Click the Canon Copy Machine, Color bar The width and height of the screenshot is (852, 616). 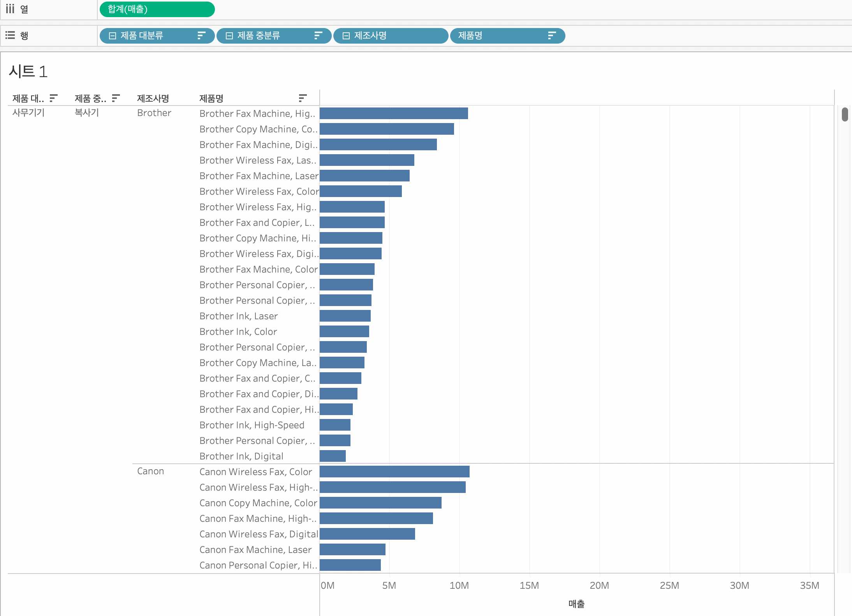pyautogui.click(x=380, y=503)
